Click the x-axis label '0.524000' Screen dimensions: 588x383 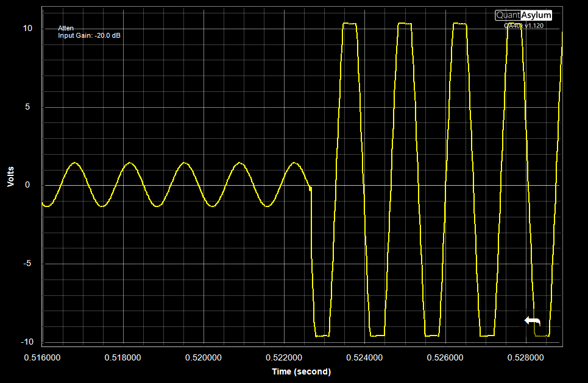(364, 358)
